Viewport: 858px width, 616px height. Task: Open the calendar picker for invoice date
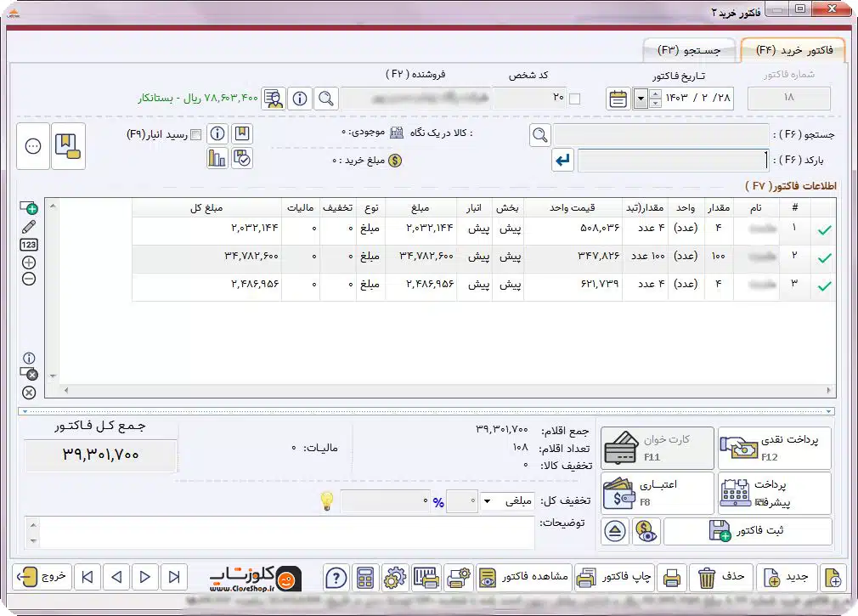tap(618, 99)
